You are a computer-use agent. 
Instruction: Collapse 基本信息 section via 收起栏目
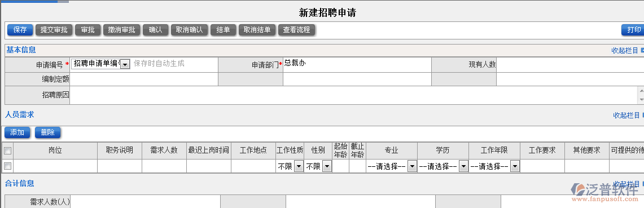point(625,51)
